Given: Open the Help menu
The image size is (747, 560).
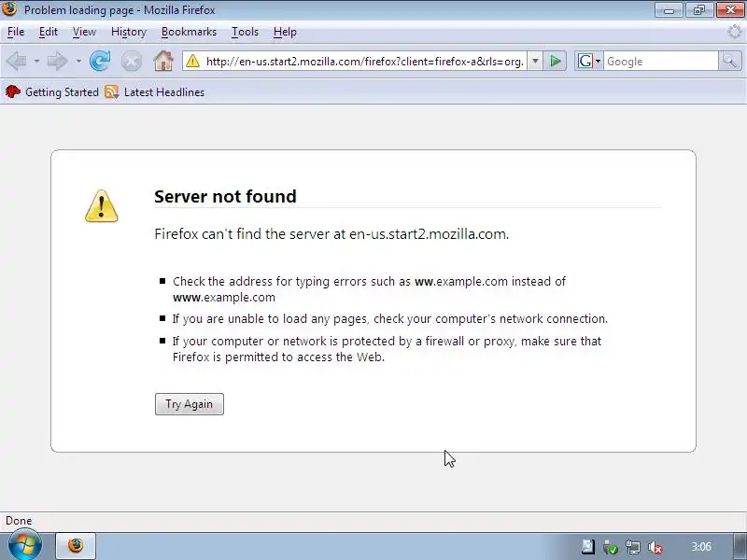Looking at the screenshot, I should click(x=285, y=32).
